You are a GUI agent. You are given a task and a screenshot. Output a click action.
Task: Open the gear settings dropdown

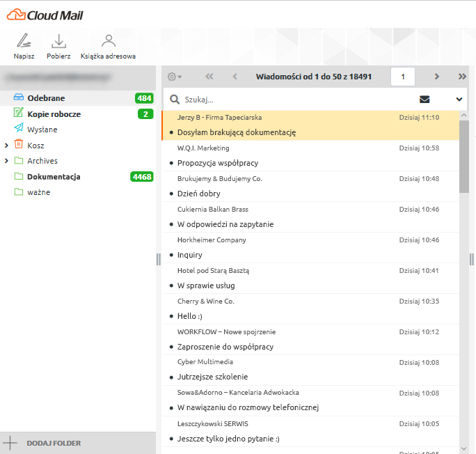(175, 77)
